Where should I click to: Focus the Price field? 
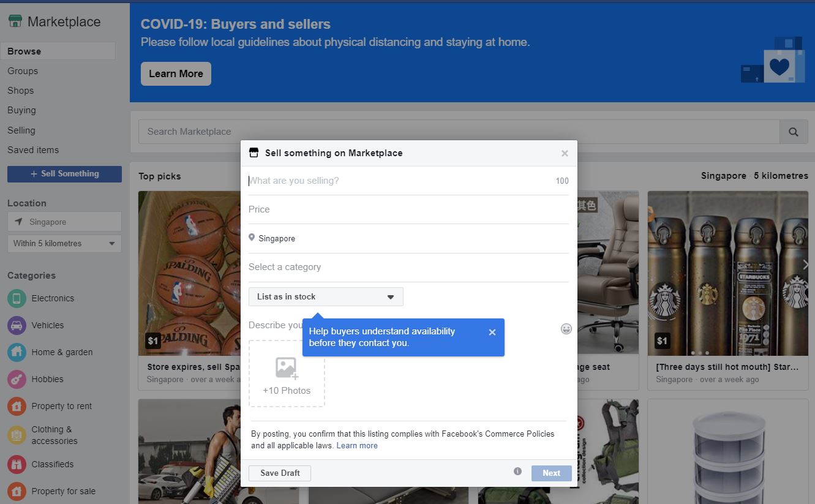408,209
